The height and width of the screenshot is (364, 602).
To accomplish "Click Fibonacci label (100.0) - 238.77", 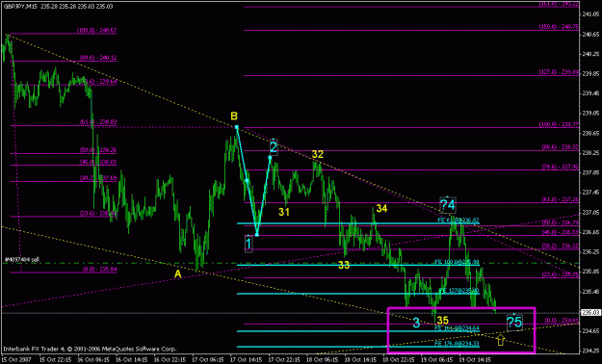I will (559, 124).
